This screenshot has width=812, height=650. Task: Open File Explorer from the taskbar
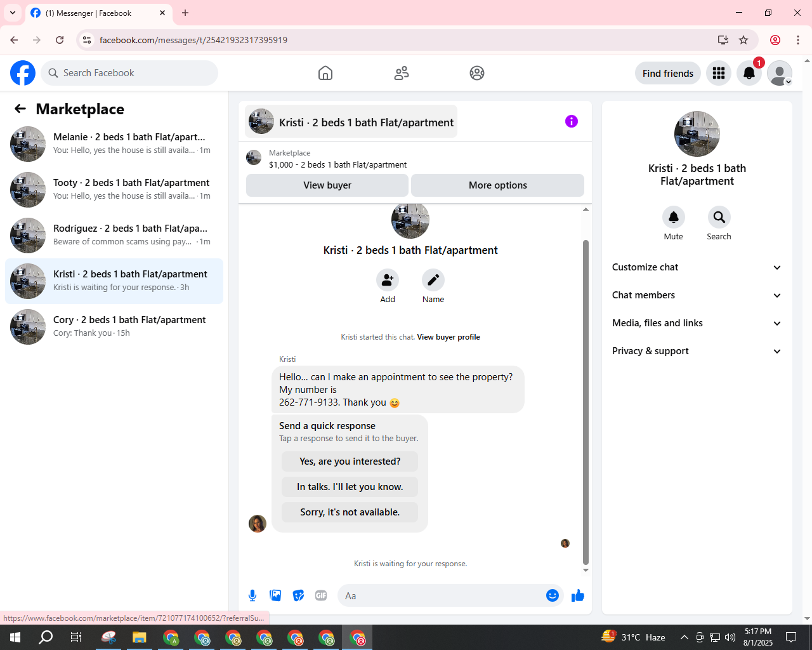140,637
